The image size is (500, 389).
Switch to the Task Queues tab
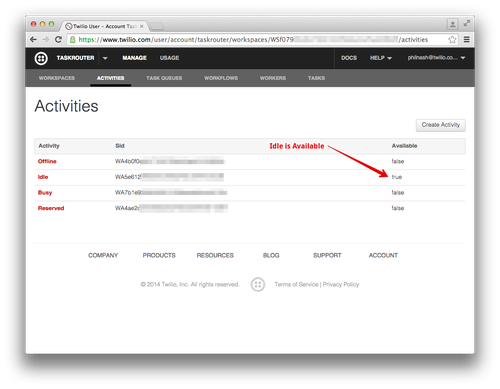(164, 78)
